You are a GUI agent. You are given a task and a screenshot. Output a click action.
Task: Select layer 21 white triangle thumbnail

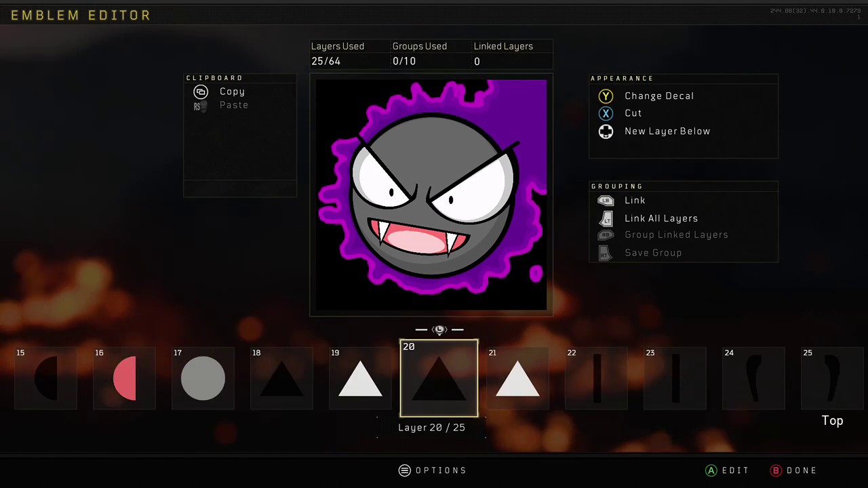[517, 378]
